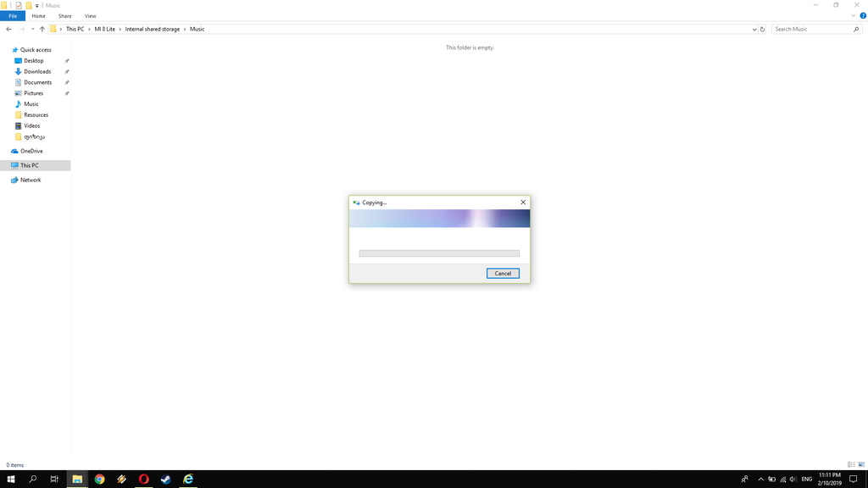Open People icon in system tray
Screen dimensions: 868x488
pyautogui.click(x=744, y=480)
